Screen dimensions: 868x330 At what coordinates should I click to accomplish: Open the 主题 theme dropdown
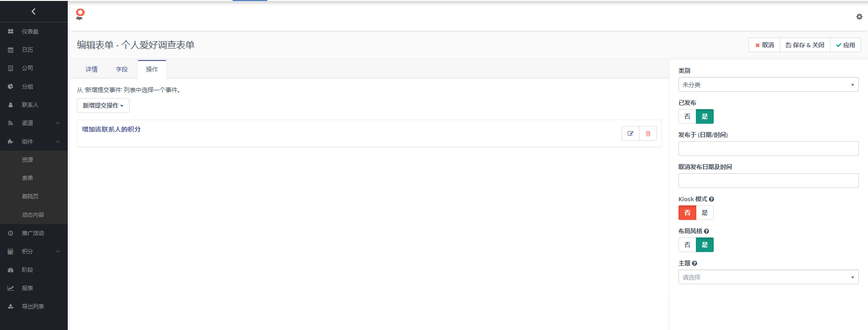pos(768,277)
